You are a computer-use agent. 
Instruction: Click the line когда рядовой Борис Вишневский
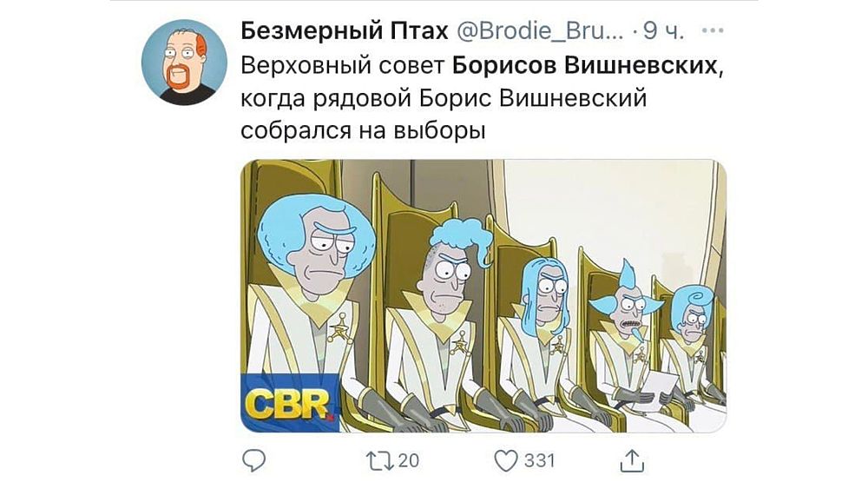click(x=444, y=98)
